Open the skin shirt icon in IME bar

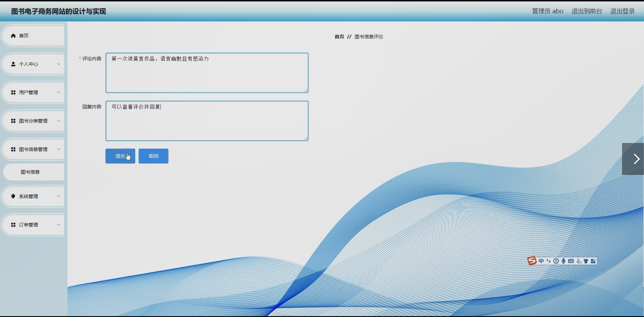pos(586,261)
